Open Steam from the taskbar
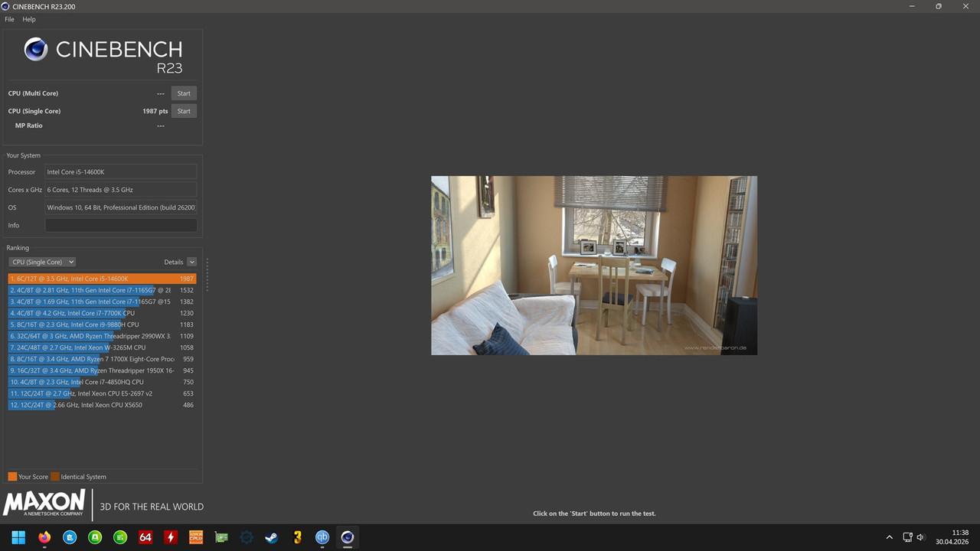Screen dimensions: 980x551 [272, 537]
